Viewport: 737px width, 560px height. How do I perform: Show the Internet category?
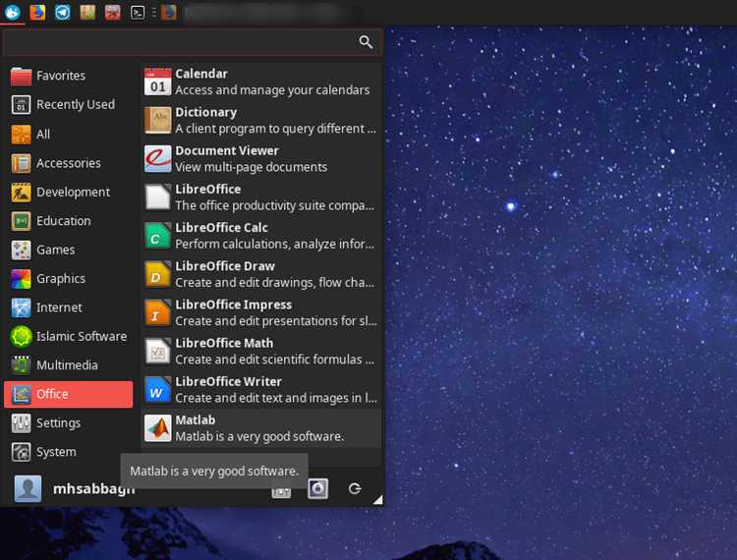tap(69, 308)
